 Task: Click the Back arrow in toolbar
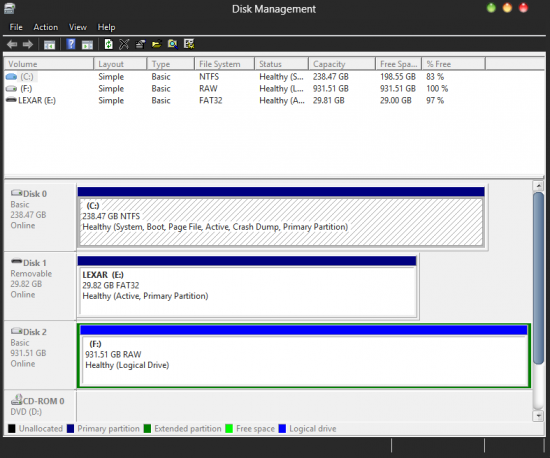(x=12, y=44)
